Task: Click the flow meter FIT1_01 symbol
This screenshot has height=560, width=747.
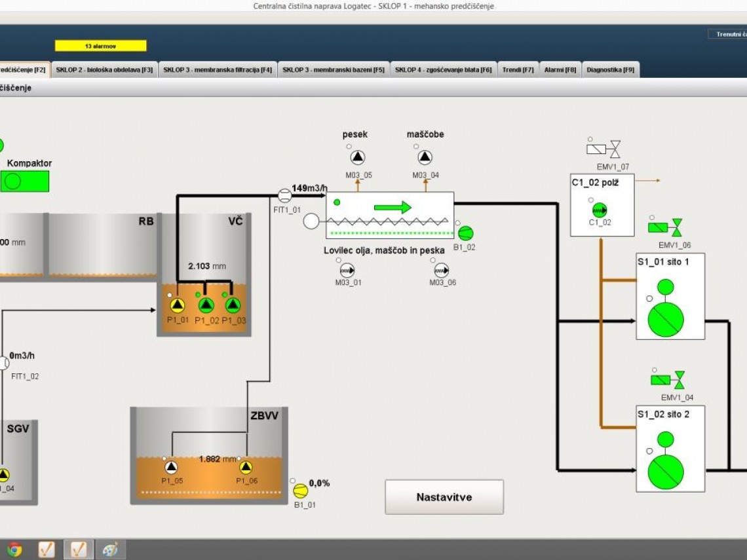Action: (x=284, y=195)
